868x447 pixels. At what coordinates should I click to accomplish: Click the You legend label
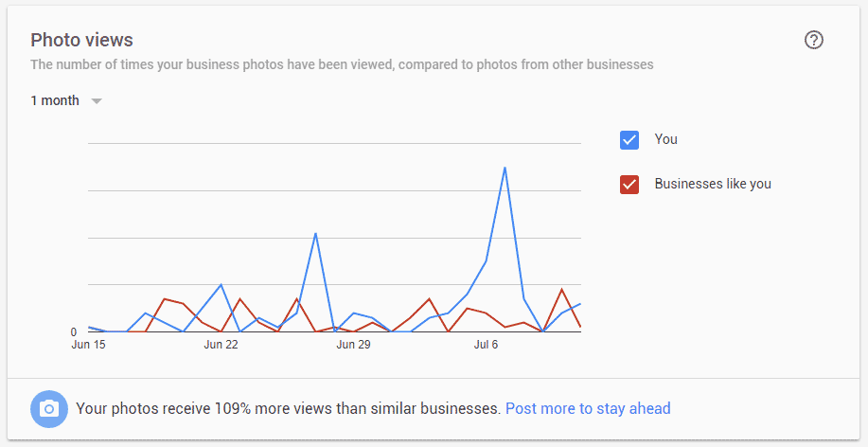(x=666, y=139)
